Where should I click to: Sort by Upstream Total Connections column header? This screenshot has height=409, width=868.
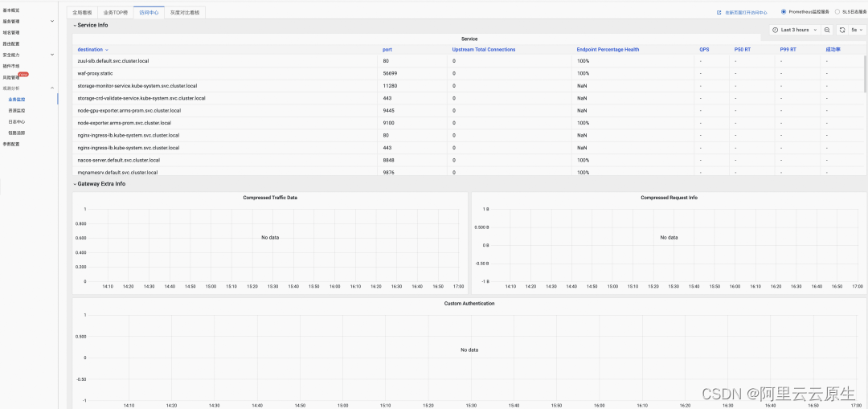point(484,49)
